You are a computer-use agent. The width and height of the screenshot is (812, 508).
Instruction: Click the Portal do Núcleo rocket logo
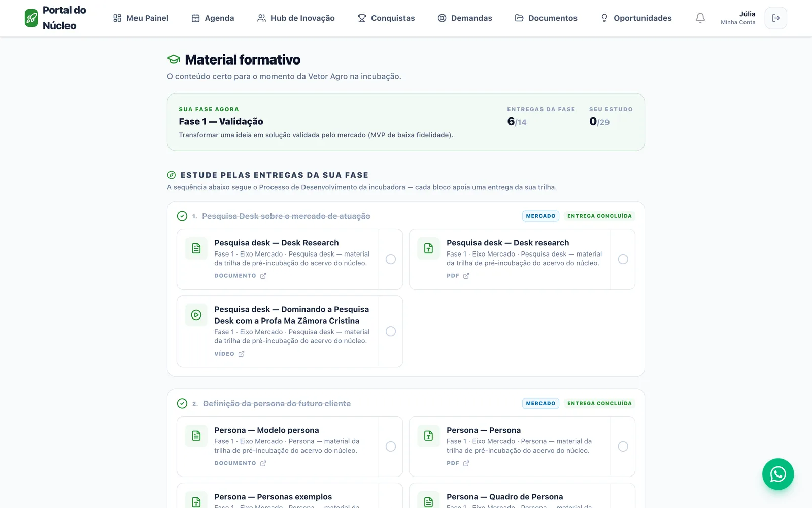pos(31,18)
